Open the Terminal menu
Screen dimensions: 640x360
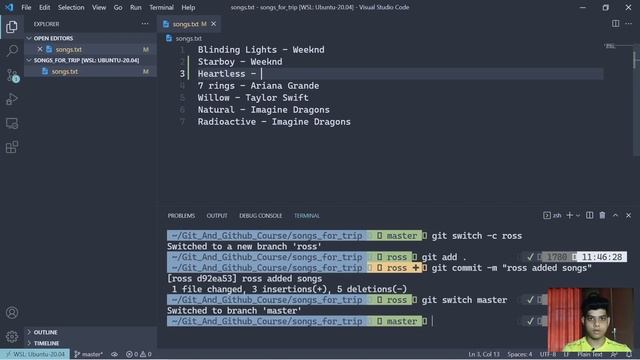(x=161, y=7)
